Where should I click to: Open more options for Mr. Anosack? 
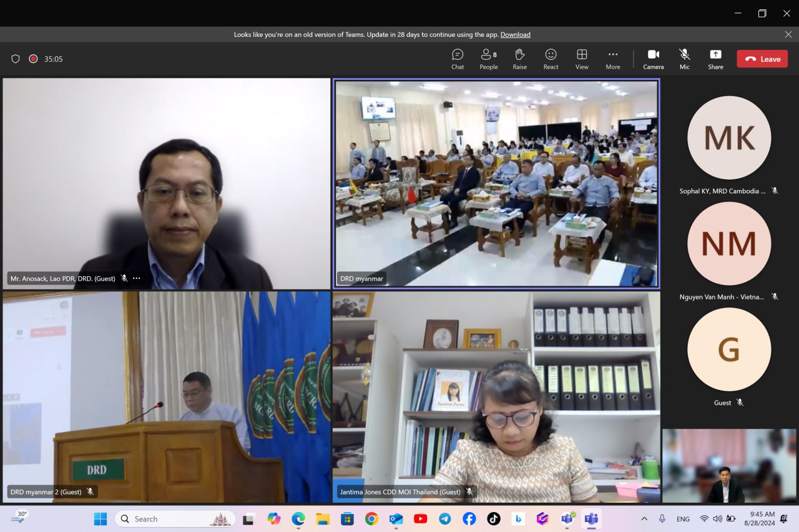coord(137,278)
